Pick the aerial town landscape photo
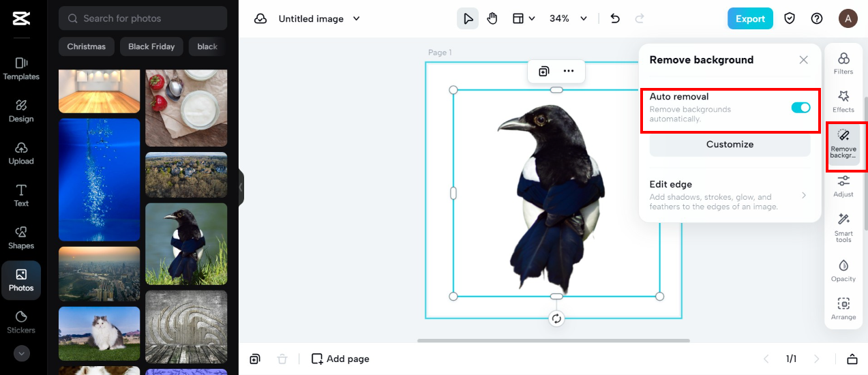The width and height of the screenshot is (868, 375). (186, 175)
